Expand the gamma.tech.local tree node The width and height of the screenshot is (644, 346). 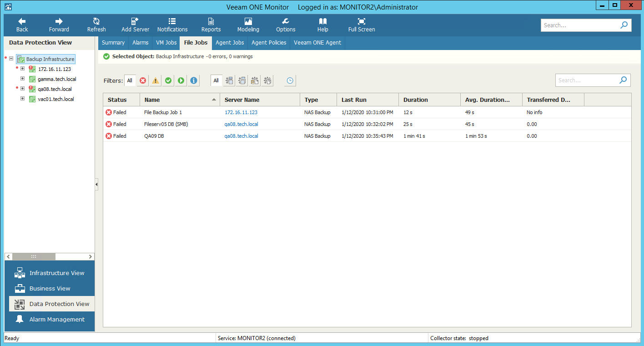click(22, 78)
